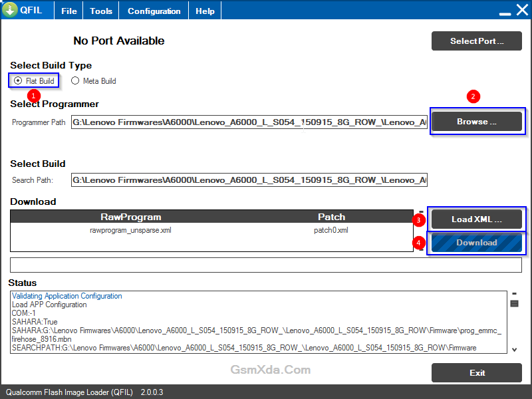532x399 pixels.
Task: Open the Help menu
Action: click(205, 11)
